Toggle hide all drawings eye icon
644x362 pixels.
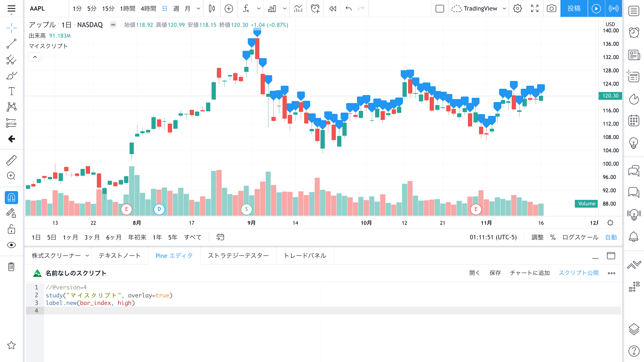(11, 245)
